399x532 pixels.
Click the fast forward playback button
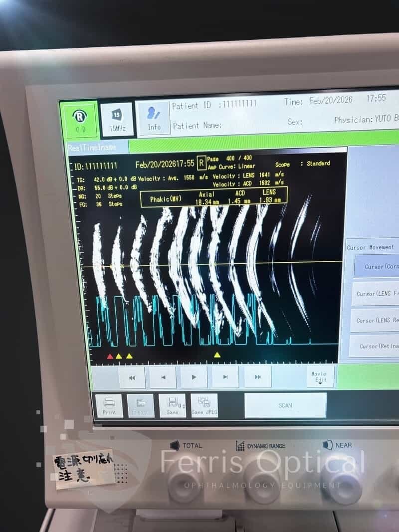coord(258,376)
